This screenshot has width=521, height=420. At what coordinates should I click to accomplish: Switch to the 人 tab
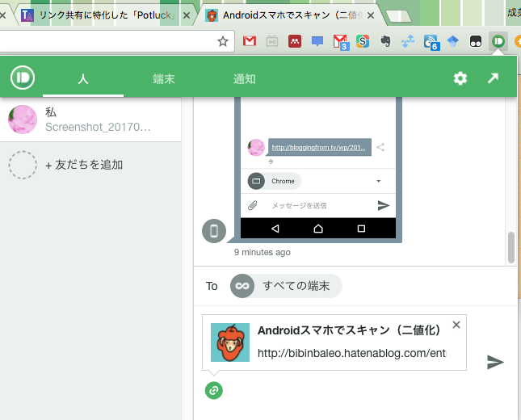pos(83,79)
